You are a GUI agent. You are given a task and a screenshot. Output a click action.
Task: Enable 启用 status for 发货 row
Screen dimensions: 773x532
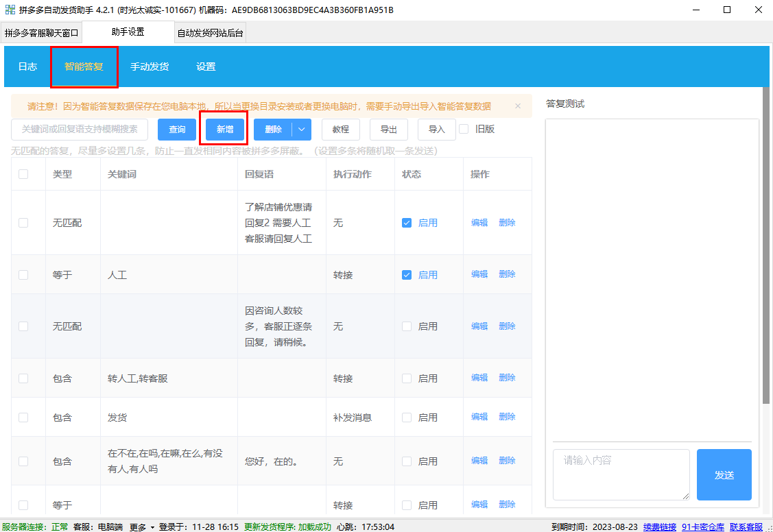407,418
